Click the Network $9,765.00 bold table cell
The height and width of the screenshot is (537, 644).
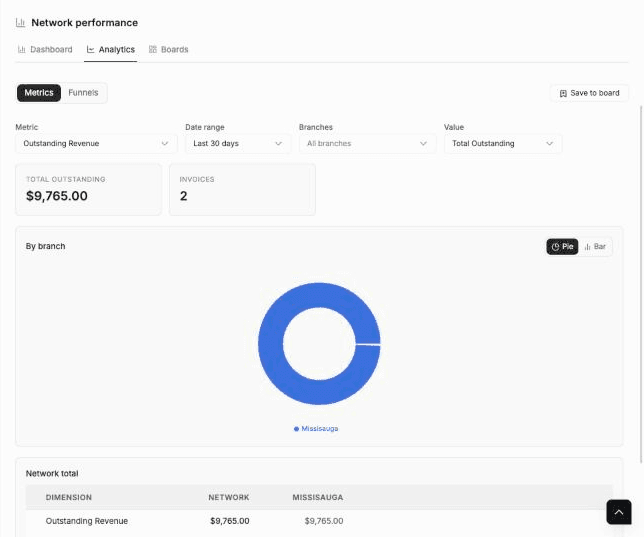coord(230,521)
